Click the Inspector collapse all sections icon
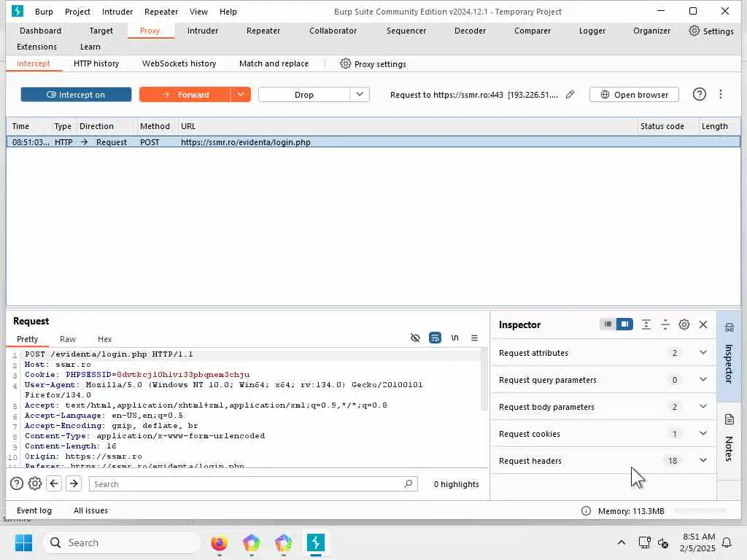747x560 pixels. pyautogui.click(x=665, y=324)
